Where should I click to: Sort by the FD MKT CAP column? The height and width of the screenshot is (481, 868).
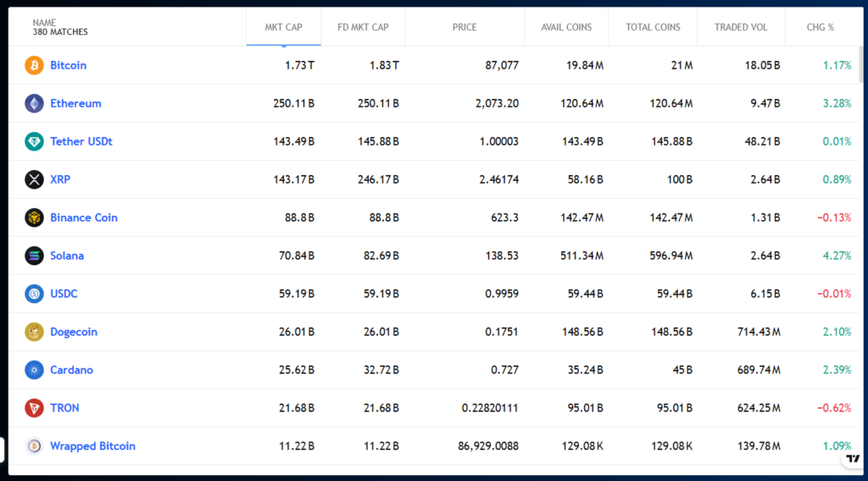click(363, 27)
